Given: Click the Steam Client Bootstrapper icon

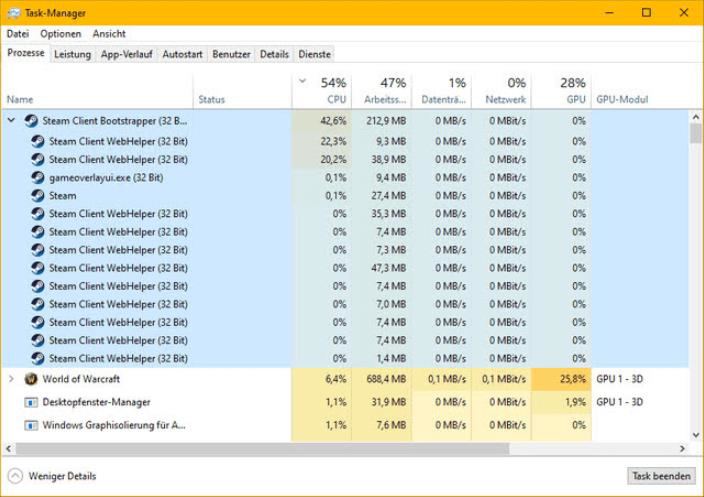Looking at the screenshot, I should click(31, 121).
